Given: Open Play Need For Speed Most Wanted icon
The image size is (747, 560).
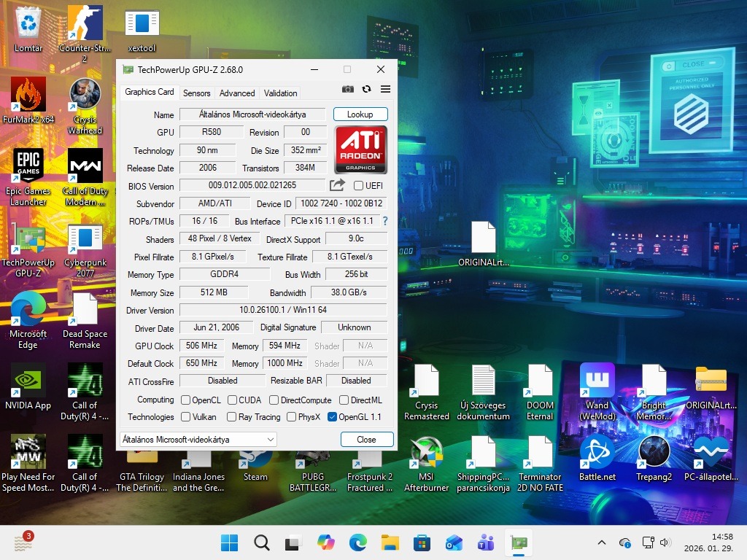Looking at the screenshot, I should click(28, 463).
